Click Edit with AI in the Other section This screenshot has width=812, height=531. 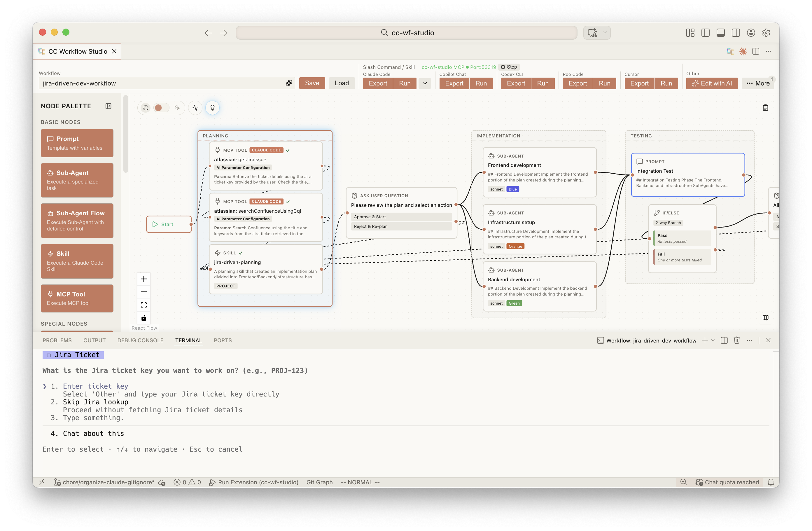click(x=712, y=83)
